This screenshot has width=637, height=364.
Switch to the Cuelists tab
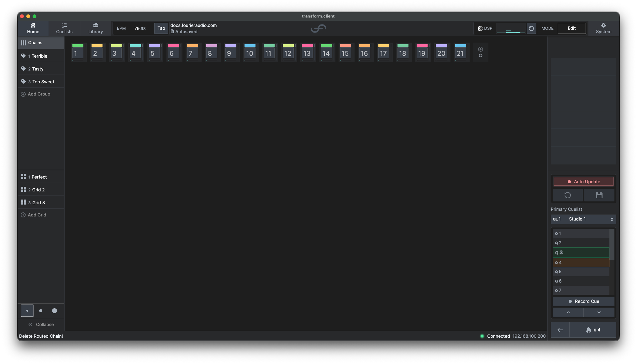click(x=64, y=28)
